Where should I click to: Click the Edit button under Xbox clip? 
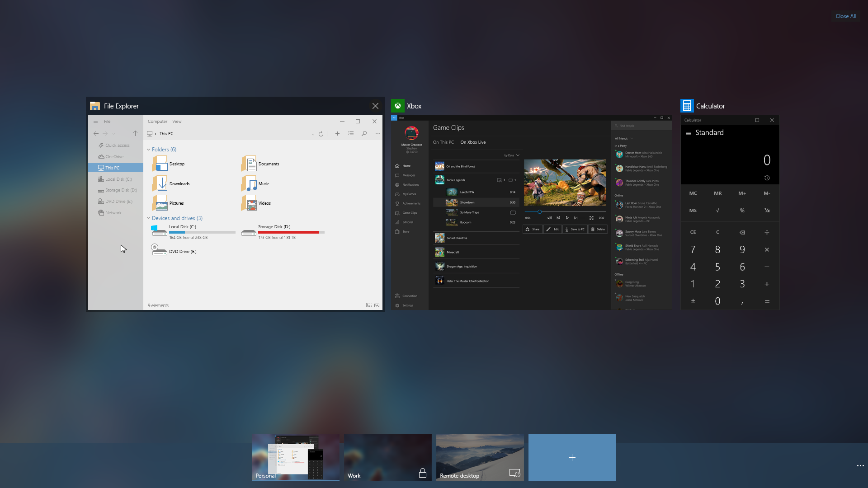[x=552, y=229]
